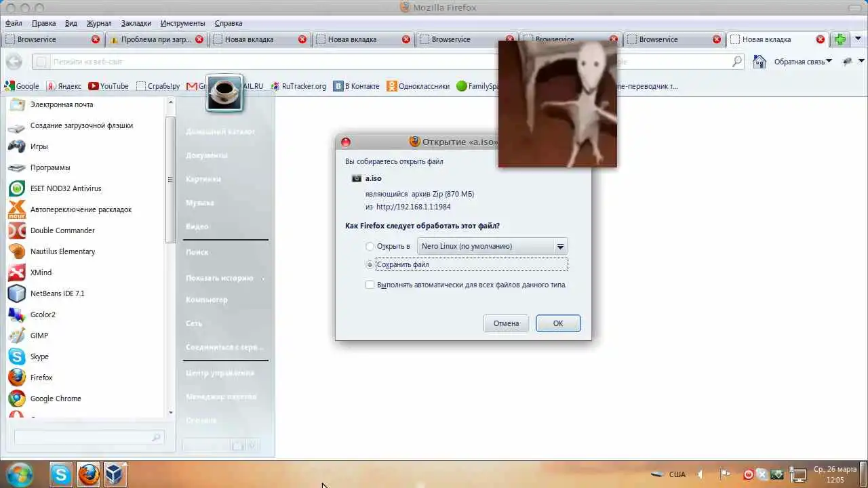Open the YouTube bookmark

[x=108, y=86]
